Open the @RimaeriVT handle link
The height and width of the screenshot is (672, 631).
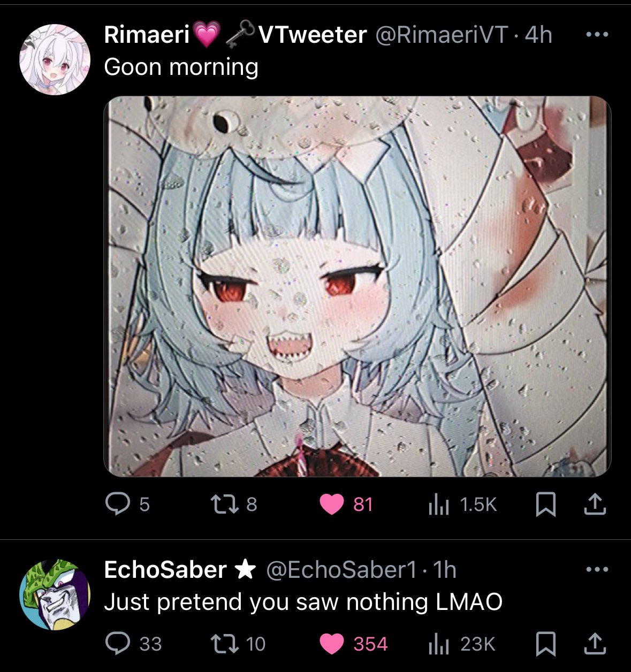point(442,35)
